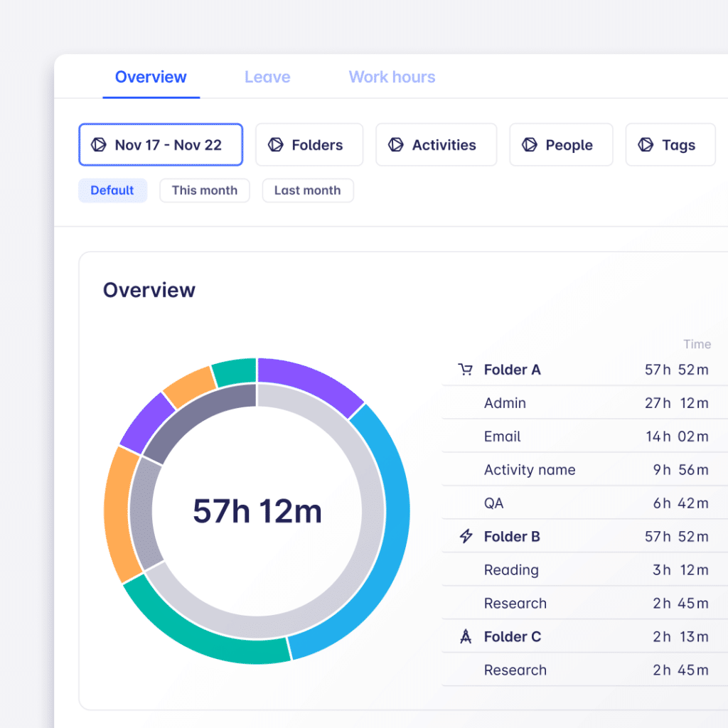Select the Default preset chip
728x728 pixels.
[x=112, y=191]
